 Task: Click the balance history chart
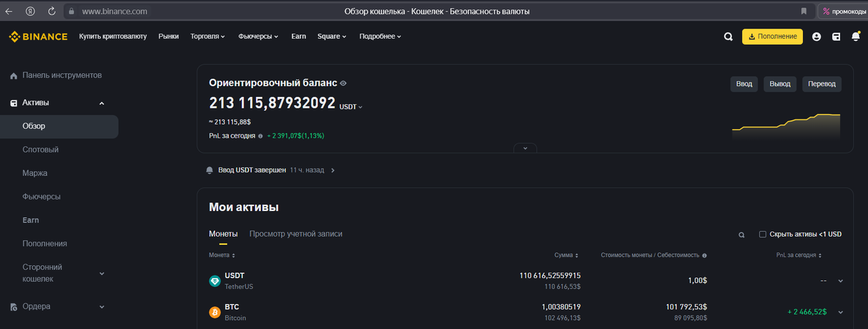point(786,127)
